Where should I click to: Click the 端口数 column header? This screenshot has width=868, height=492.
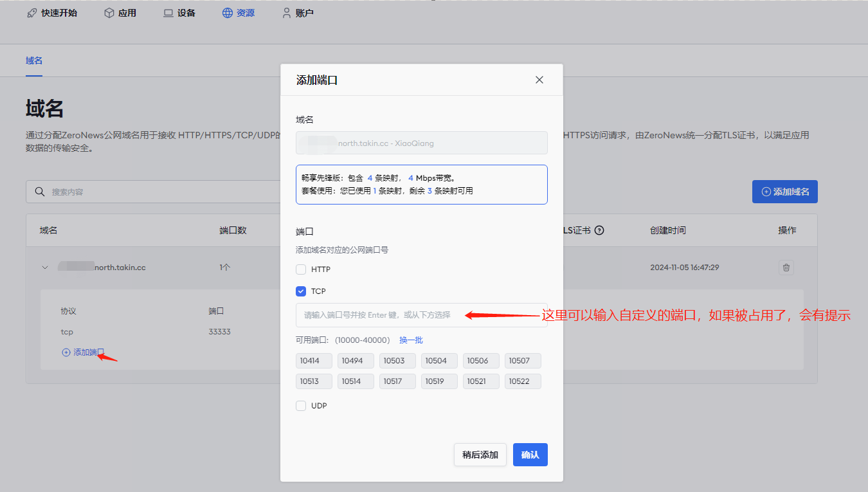pyautogui.click(x=233, y=230)
